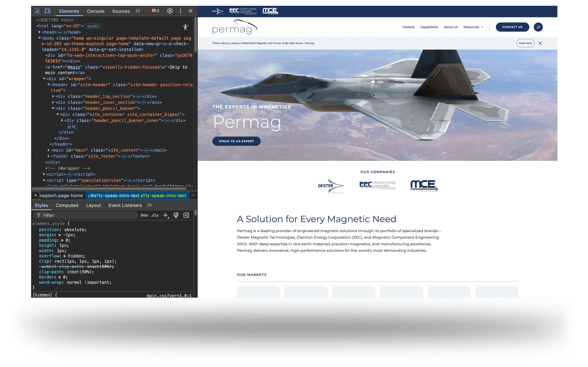
Task: Expand the border shorthand triangle
Action: [x=60, y=277]
